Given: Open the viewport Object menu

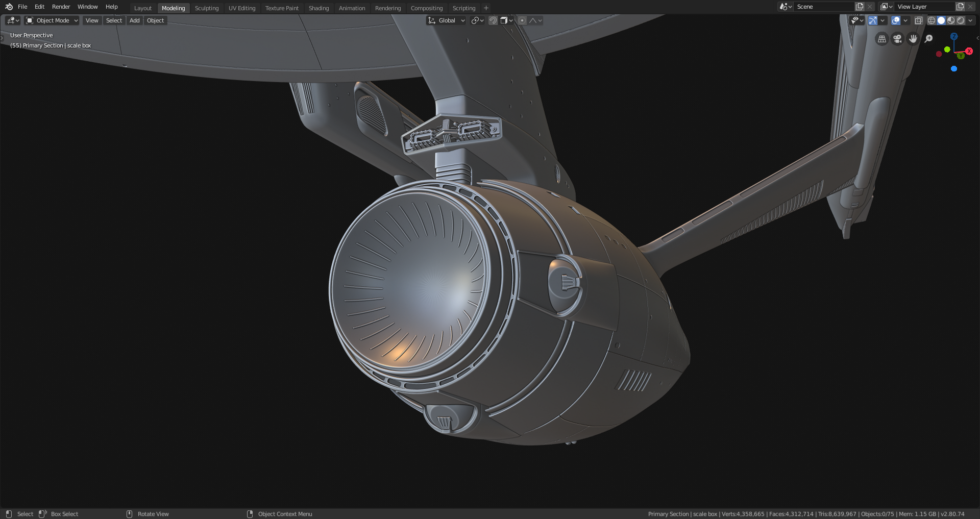Looking at the screenshot, I should click(x=155, y=20).
